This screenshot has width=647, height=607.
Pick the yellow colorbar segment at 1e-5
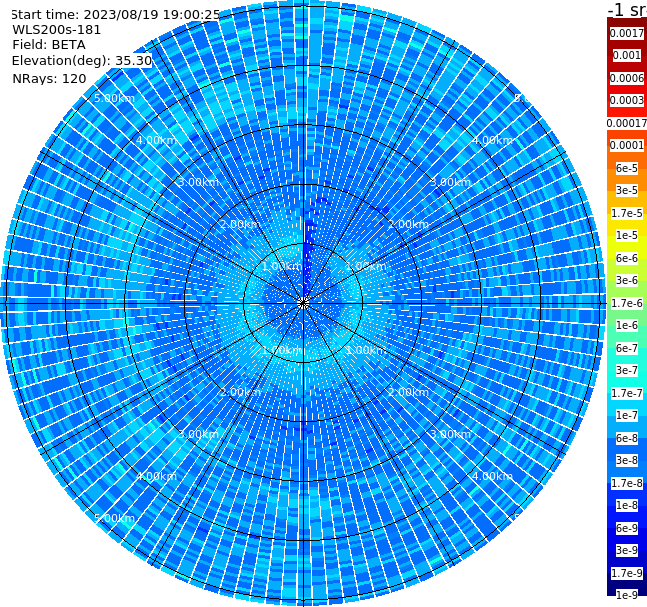[627, 235]
